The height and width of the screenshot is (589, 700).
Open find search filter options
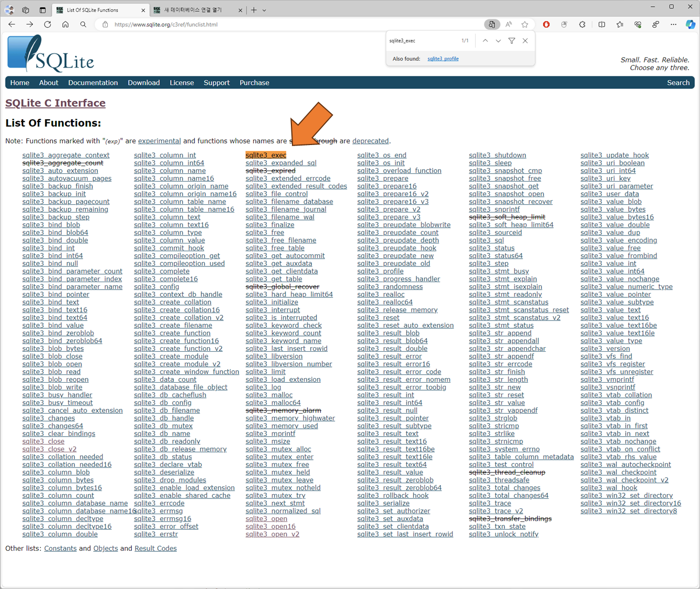click(x=512, y=41)
